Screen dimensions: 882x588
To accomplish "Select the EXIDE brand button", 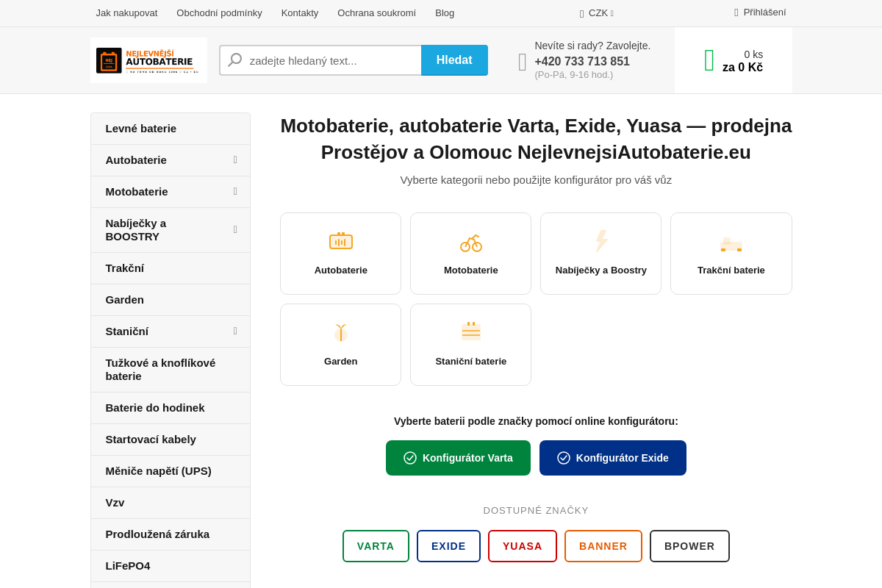I will [x=448, y=546].
